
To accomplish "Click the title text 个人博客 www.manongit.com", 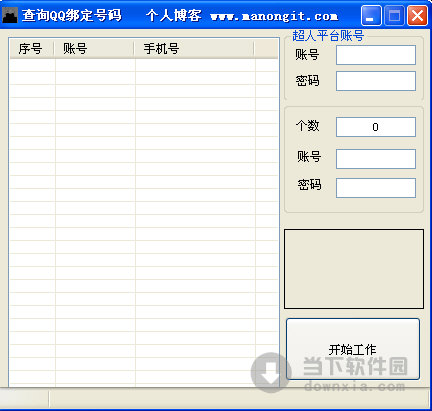I will 242,16.
